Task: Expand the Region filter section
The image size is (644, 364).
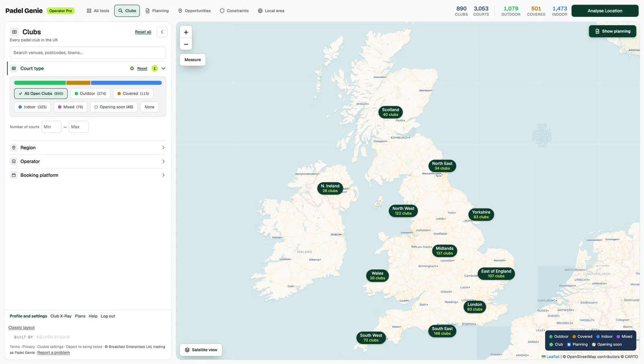Action: [x=88, y=148]
